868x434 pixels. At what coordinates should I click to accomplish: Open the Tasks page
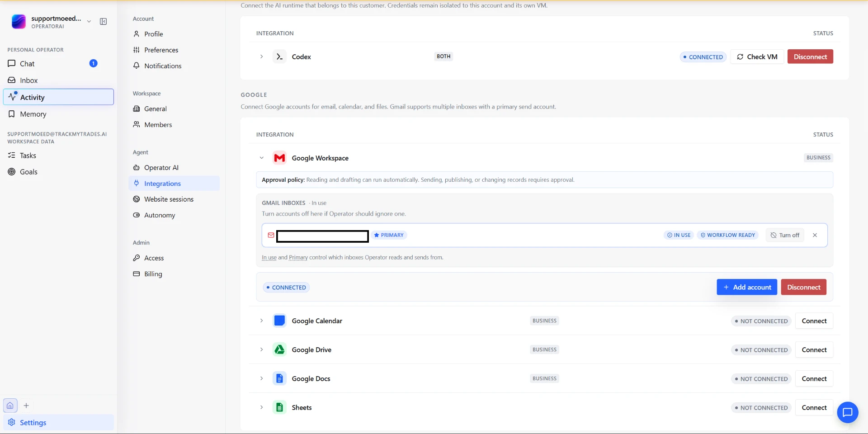pos(58,156)
